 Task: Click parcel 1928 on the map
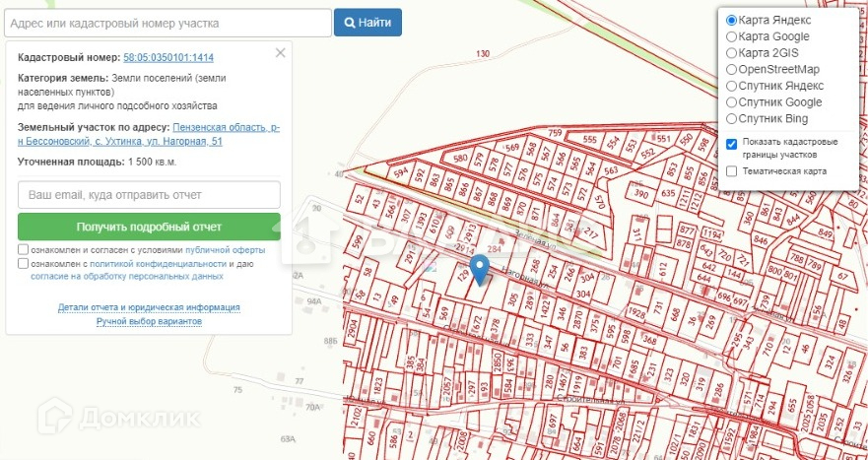[635, 313]
